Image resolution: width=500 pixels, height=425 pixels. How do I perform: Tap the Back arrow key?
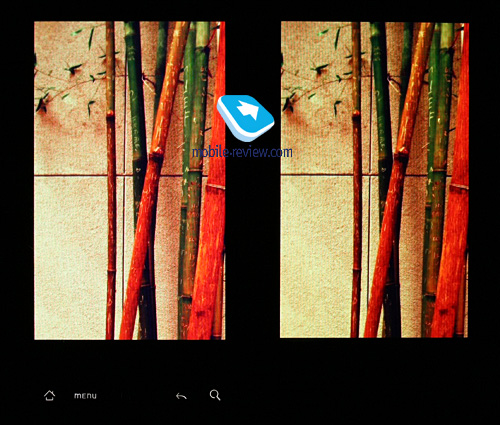tap(181, 396)
